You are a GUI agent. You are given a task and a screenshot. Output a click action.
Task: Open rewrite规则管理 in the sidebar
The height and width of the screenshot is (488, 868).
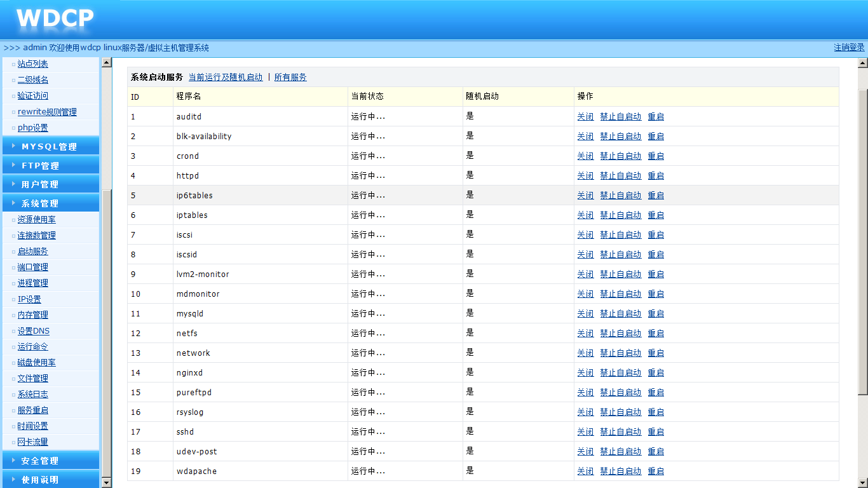(47, 112)
